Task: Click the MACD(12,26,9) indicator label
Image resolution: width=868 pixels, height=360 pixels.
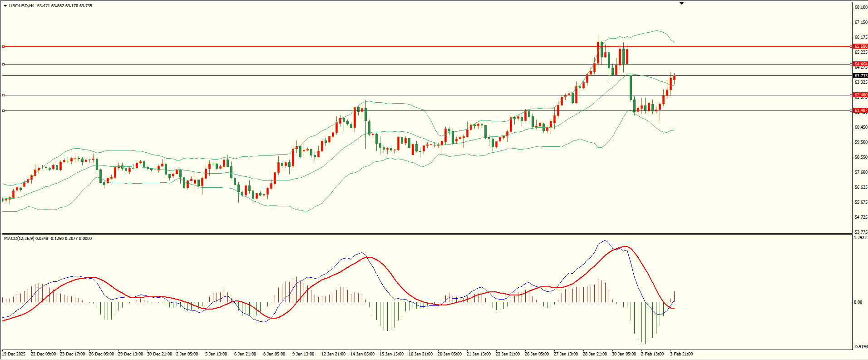Action: (19, 238)
